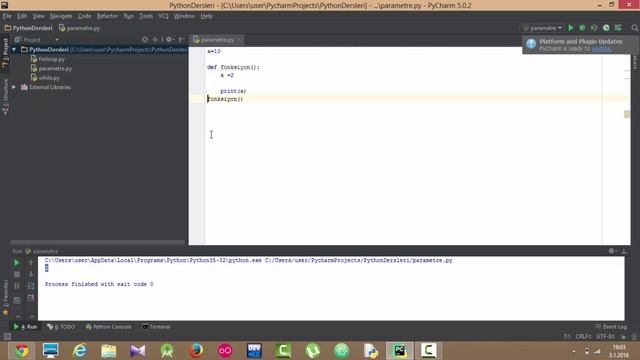This screenshot has width=640, height=360.
Task: Pause output in the Run panel
Action: [17, 286]
